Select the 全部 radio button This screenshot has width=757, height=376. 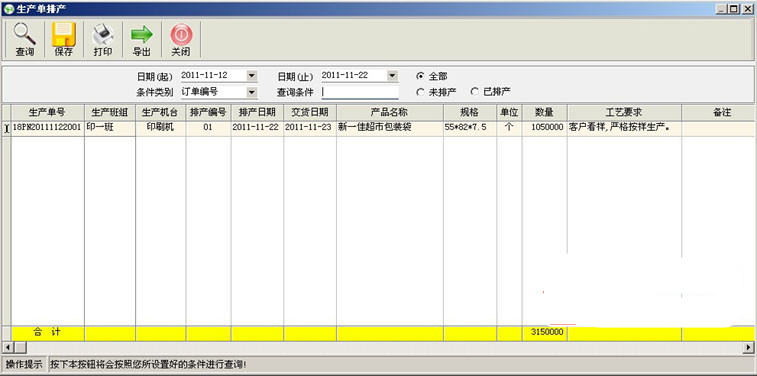click(421, 76)
